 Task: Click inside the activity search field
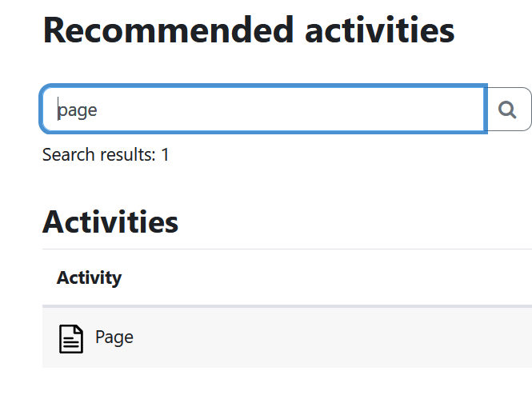(263, 109)
